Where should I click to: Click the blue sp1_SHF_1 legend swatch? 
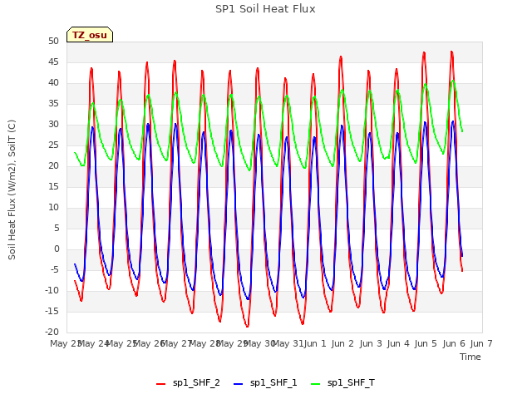click(239, 384)
